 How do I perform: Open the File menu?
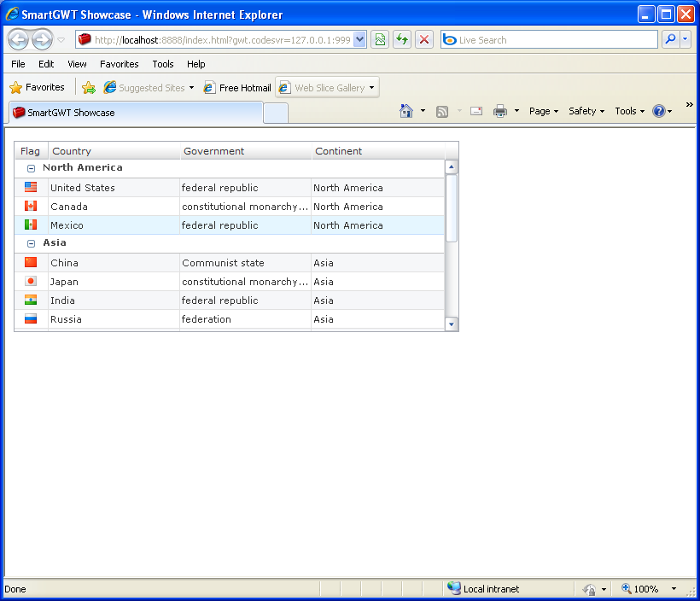tap(18, 64)
